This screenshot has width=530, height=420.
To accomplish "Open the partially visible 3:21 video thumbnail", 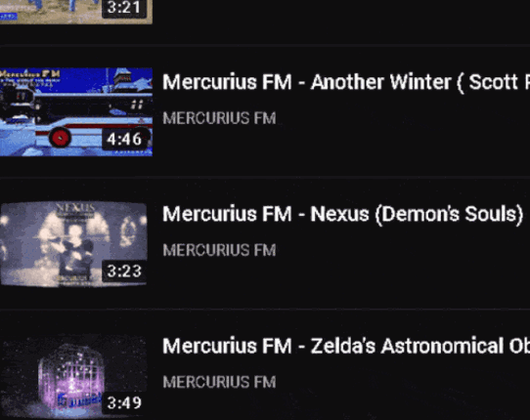I will coord(76,12).
